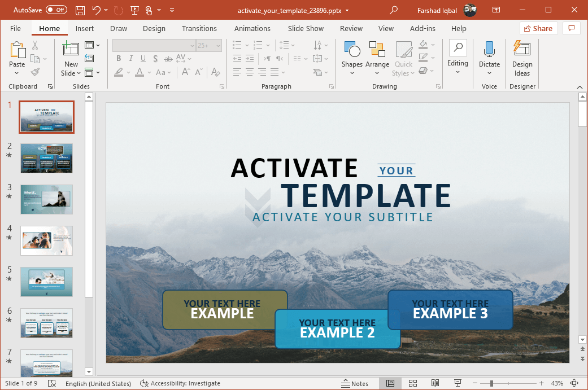Start Slide Show from status bar icon
The height and width of the screenshot is (390, 588).
point(458,383)
